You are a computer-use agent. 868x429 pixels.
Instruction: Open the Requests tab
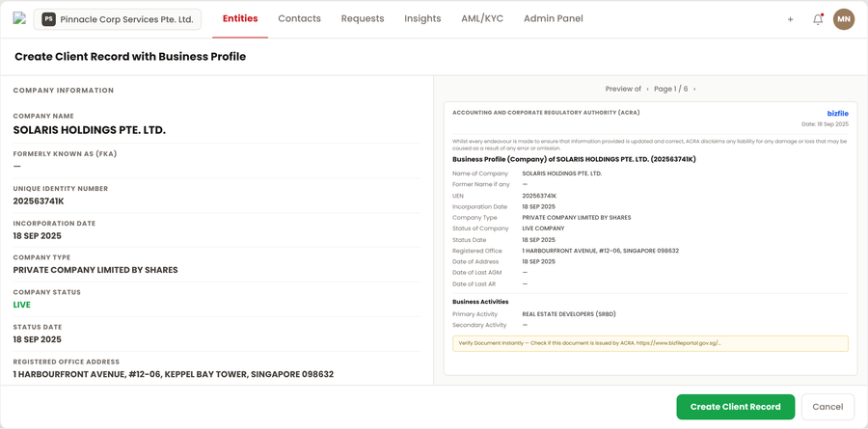coord(363,19)
